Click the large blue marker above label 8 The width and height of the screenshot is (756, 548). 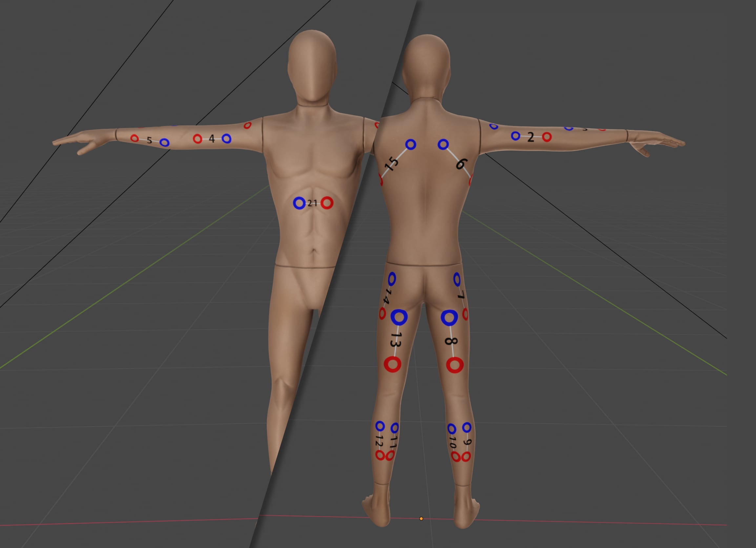point(449,318)
